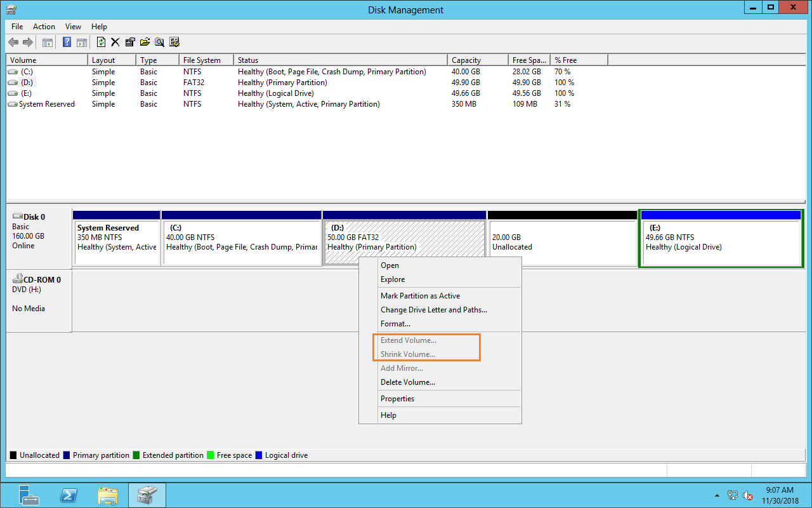The width and height of the screenshot is (812, 508).
Task: Sort by the Volume column header
Action: point(47,60)
